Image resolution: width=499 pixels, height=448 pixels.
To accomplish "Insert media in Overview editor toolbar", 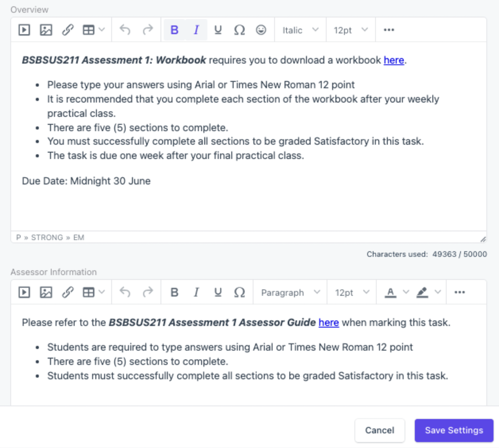I will [24, 30].
